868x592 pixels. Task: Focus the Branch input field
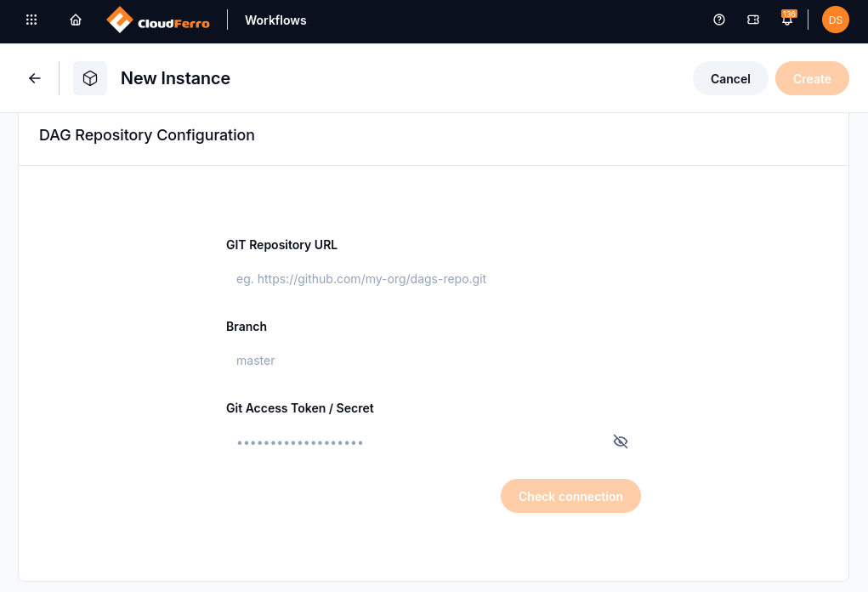pos(434,361)
